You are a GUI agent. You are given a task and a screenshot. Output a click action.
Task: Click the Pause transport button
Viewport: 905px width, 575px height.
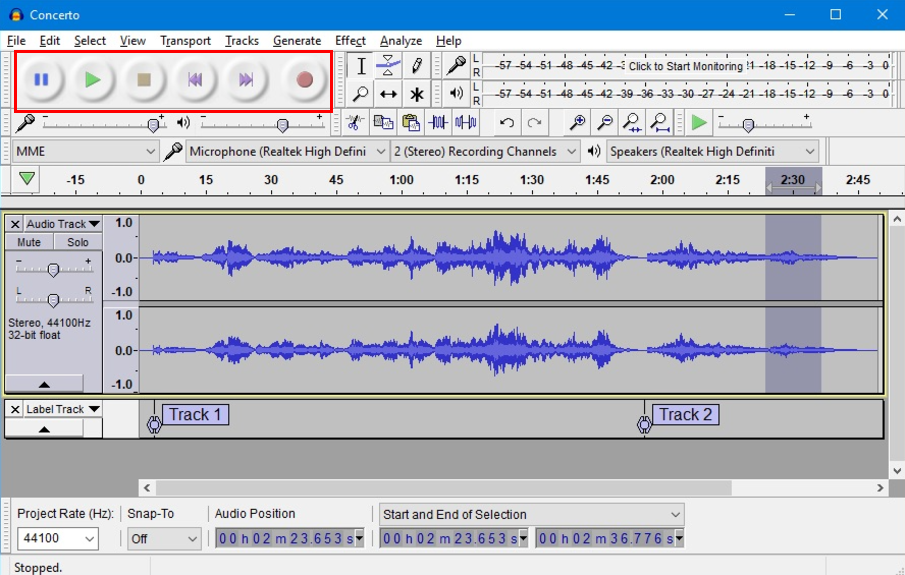(41, 80)
